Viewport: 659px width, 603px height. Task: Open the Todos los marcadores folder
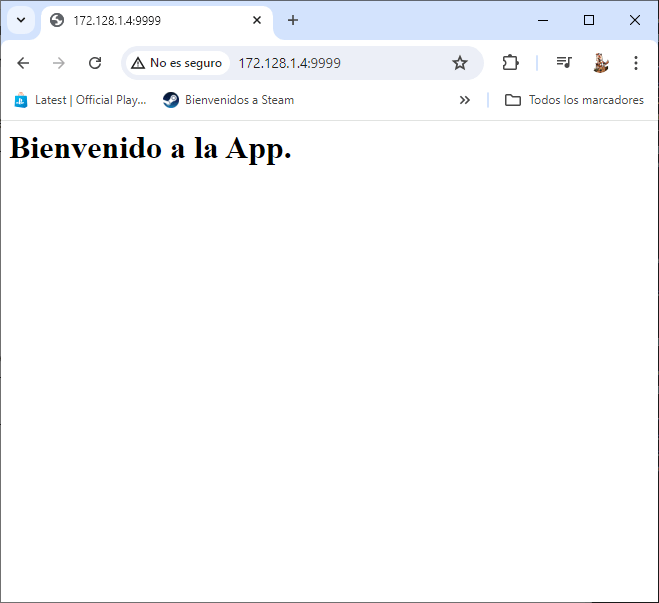tap(574, 100)
